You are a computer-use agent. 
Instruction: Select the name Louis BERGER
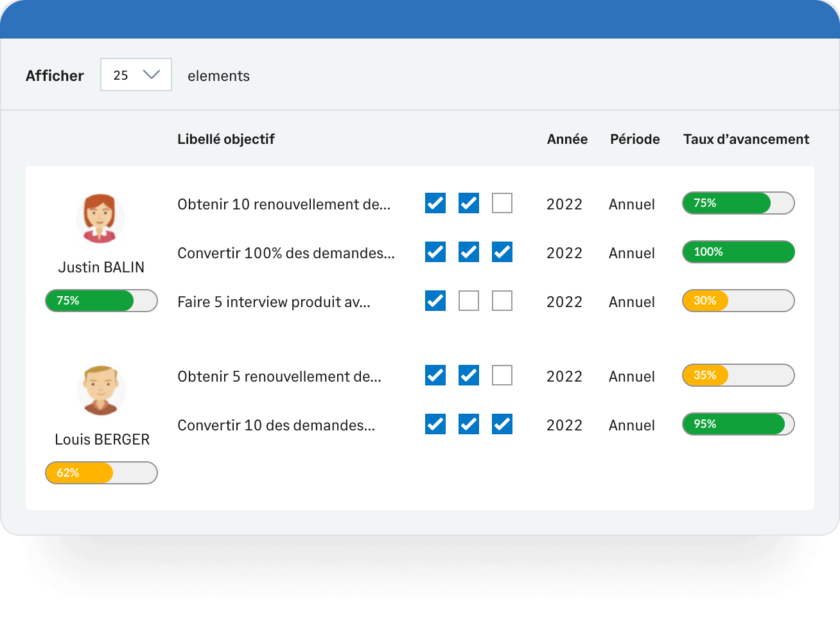click(102, 439)
